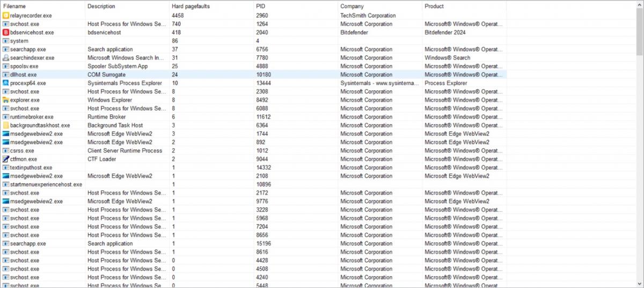Screen dimensions: 644x288
Task: Click the icon of svchost.exe PID 2308
Action: click(x=6, y=92)
